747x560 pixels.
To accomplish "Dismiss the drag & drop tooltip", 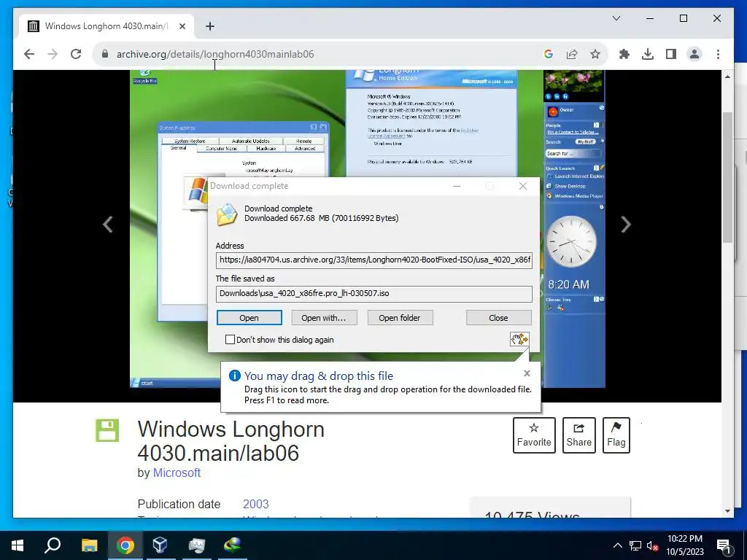I will 527,373.
